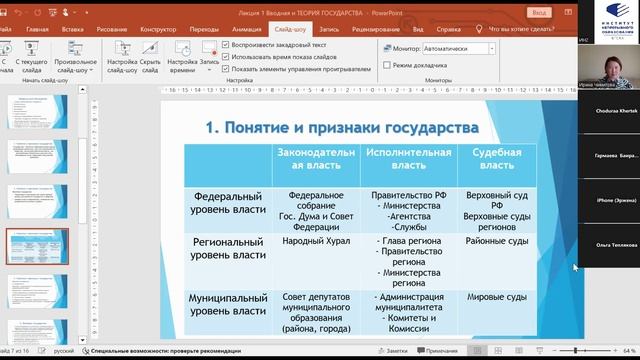Start slideshow with 'С текущего слайда' icon
The height and width of the screenshot is (360, 640).
click(x=31, y=49)
